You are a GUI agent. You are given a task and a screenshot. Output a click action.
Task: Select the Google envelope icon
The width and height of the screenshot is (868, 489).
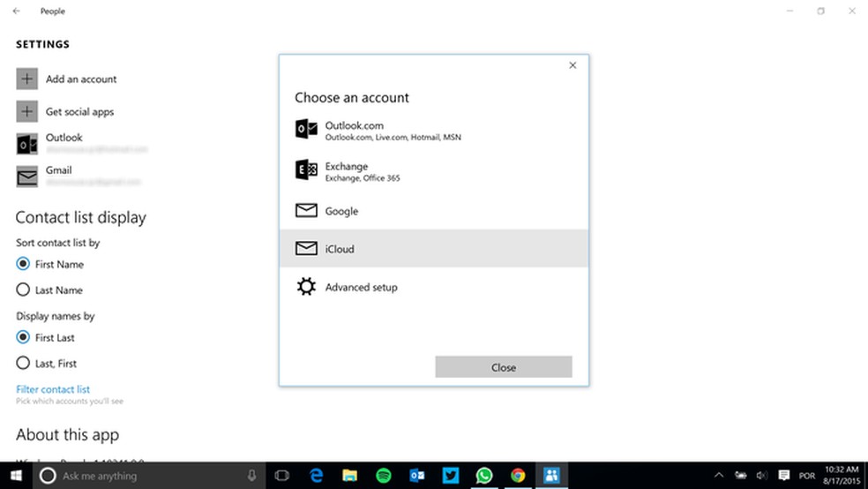point(306,210)
